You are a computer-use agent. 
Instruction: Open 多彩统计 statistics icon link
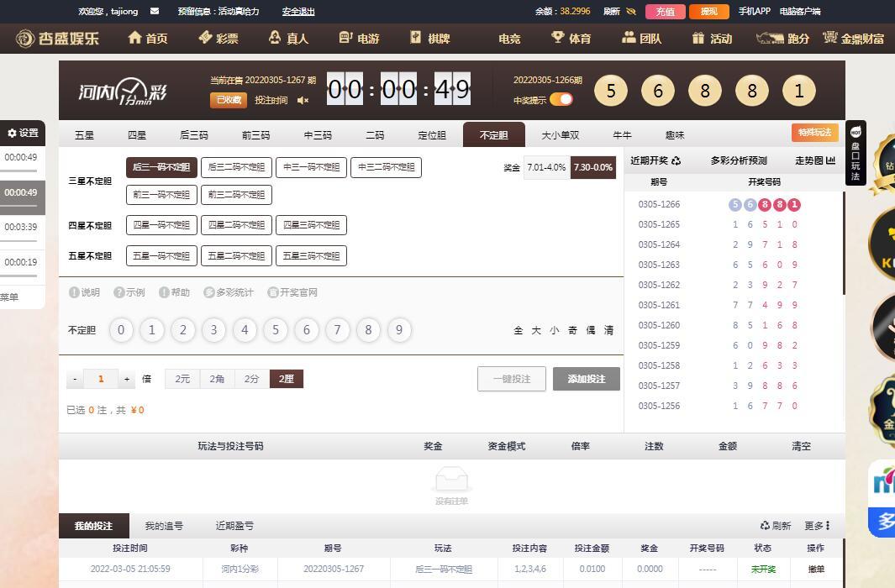click(x=209, y=292)
